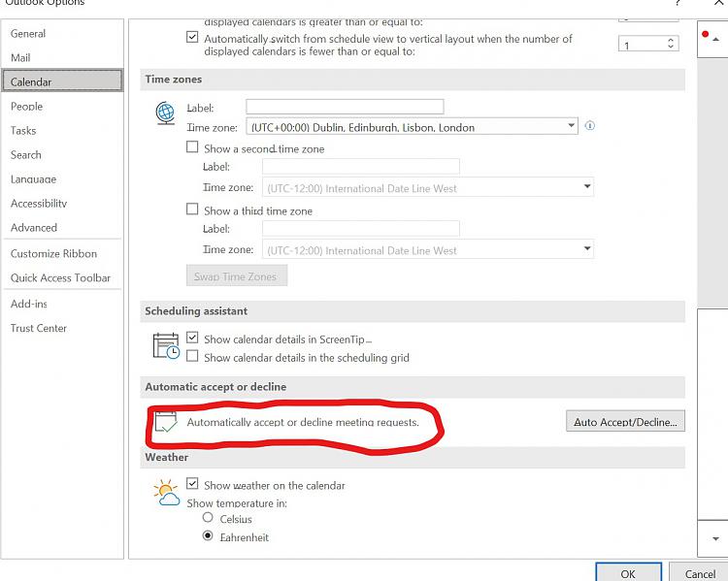Click 'Automatically accept or decline meeting requests' text
728x581 pixels.
tap(303, 422)
